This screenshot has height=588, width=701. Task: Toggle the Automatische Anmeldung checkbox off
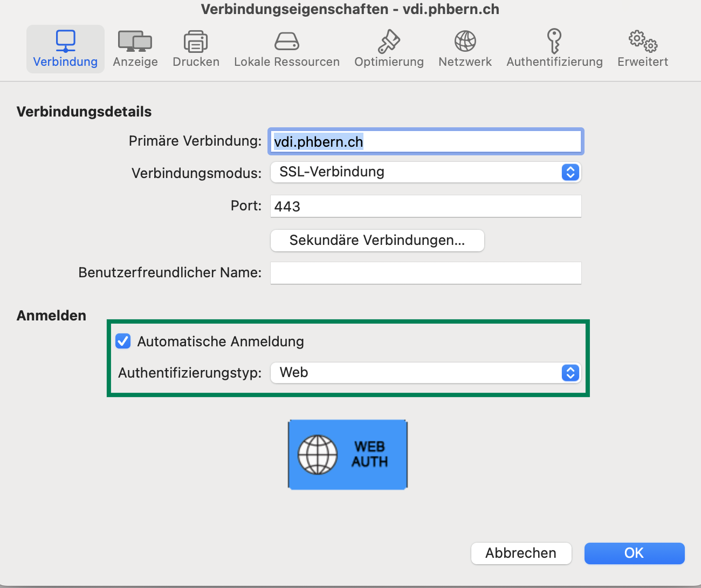[123, 341]
